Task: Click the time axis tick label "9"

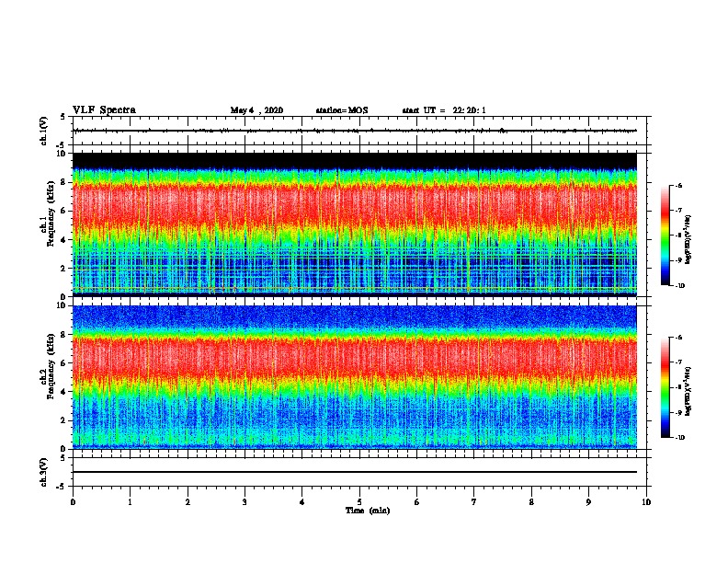Action: coord(588,502)
